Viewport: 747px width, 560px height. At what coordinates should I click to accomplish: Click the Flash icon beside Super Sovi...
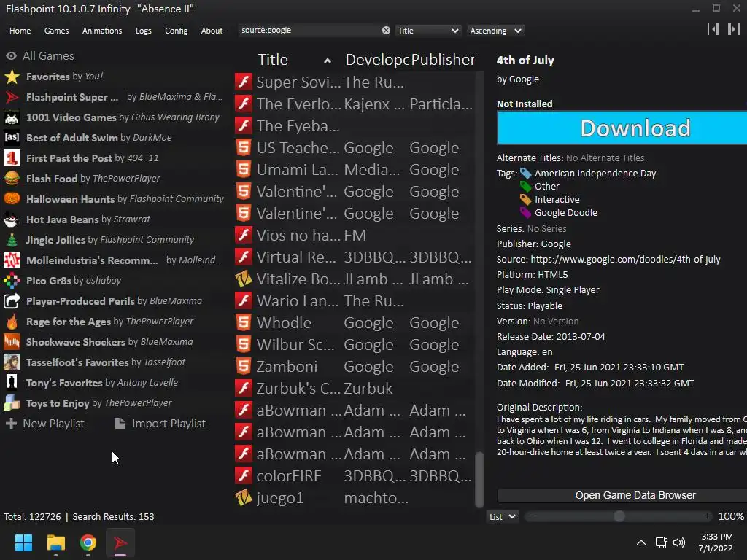[x=244, y=82]
